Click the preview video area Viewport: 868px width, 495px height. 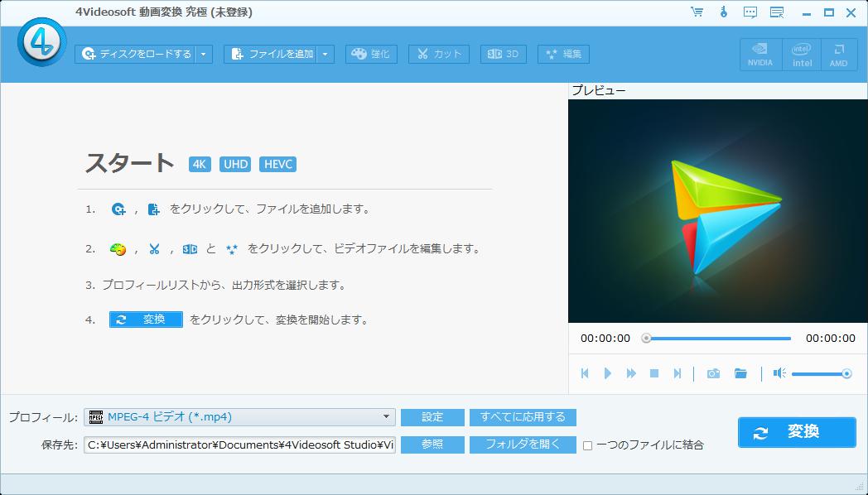tap(717, 211)
